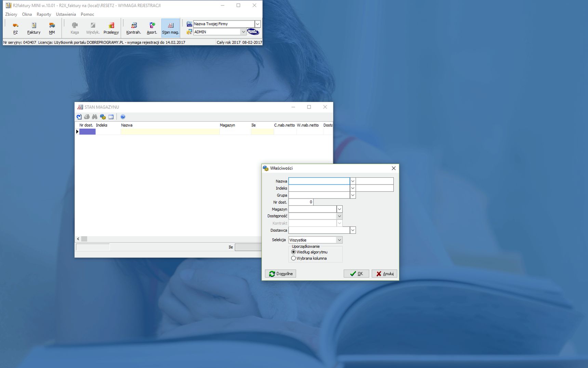Viewport: 588px width, 368px height.
Task: Click the Nazwa text input field
Action: point(319,181)
